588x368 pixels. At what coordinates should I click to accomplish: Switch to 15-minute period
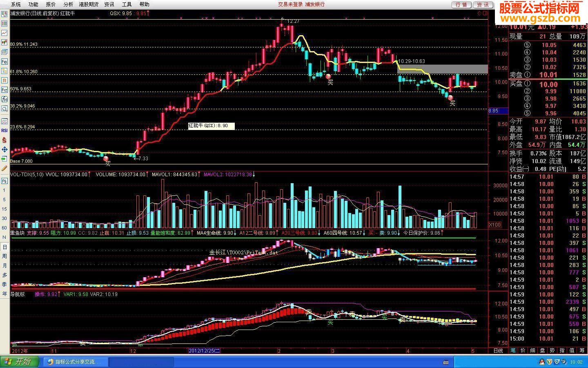click(4, 209)
